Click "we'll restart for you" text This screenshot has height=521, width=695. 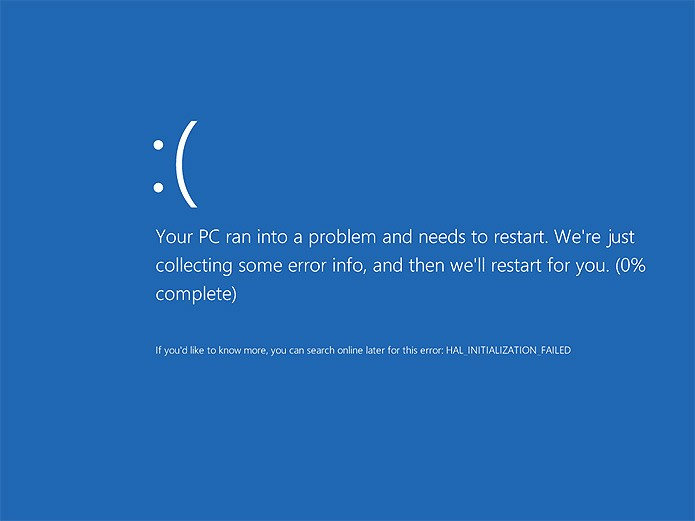click(529, 266)
